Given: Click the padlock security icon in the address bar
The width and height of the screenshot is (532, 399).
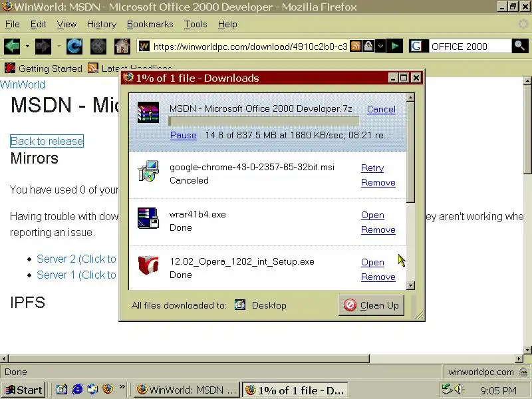Looking at the screenshot, I should [368, 46].
